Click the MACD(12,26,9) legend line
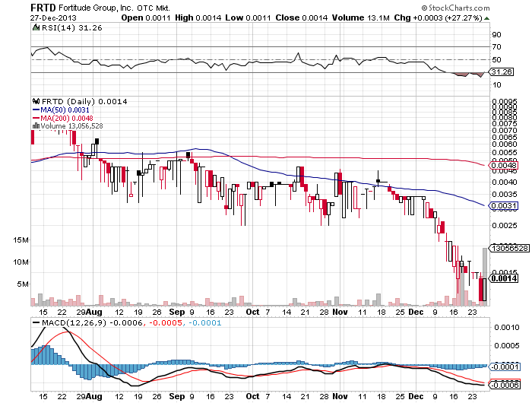The height and width of the screenshot is (403, 532). pyautogui.click(x=36, y=322)
